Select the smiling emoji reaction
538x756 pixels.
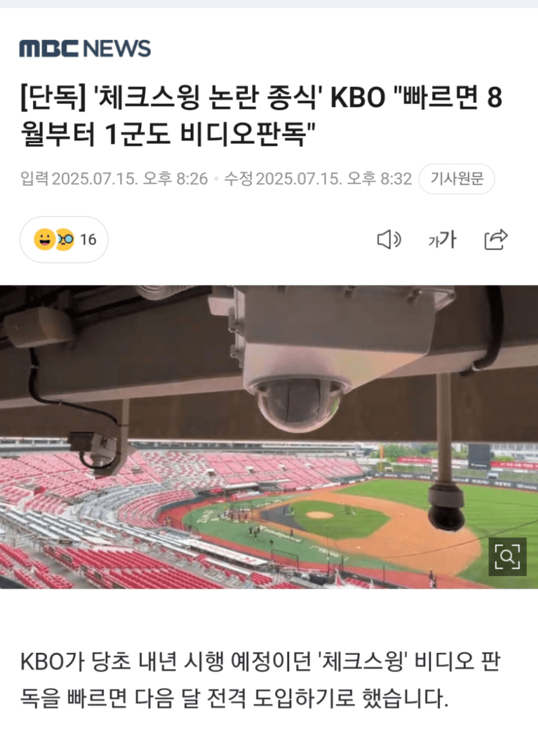[44, 240]
